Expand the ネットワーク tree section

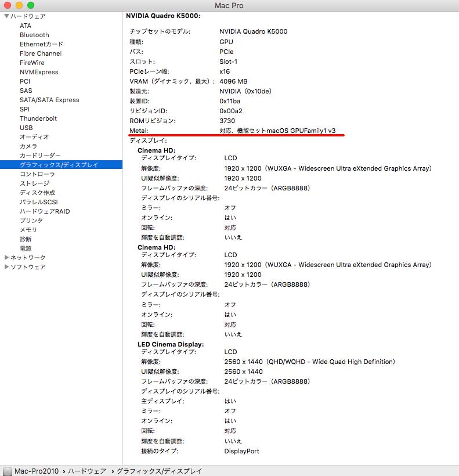(6, 257)
